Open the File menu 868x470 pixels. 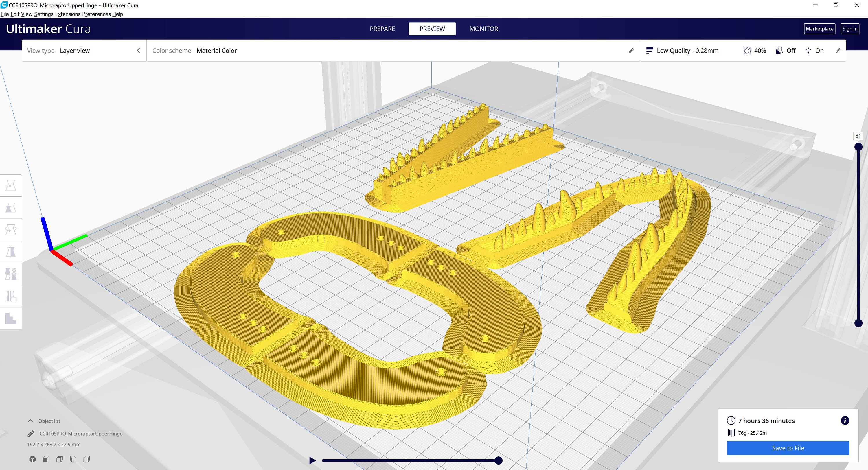[5, 14]
